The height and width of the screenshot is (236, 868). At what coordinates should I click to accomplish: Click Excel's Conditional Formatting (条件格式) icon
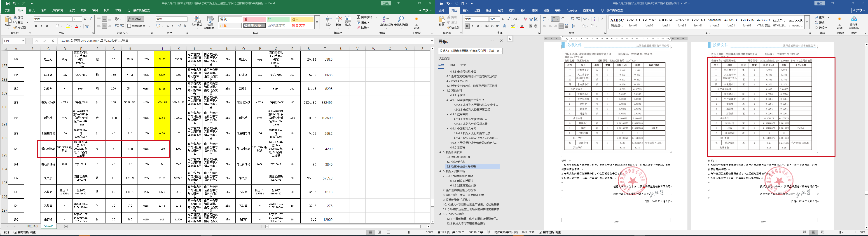point(197,21)
